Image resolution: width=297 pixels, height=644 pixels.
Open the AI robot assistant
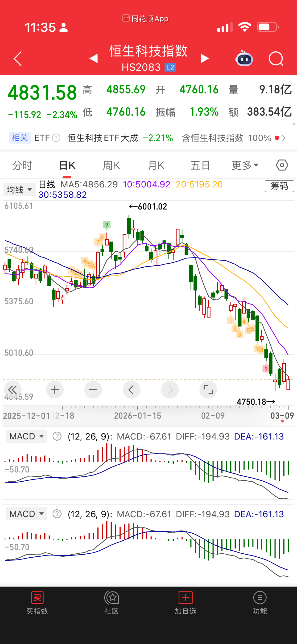pos(244,59)
